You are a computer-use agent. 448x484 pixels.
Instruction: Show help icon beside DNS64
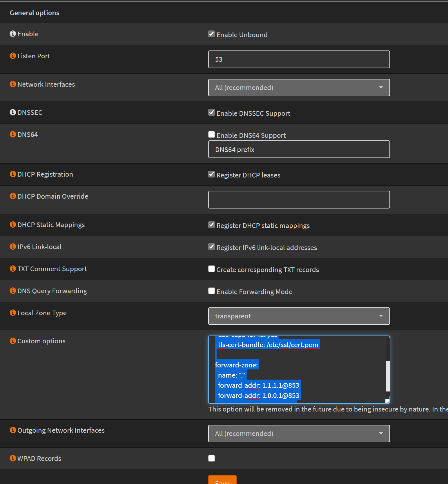(13, 134)
